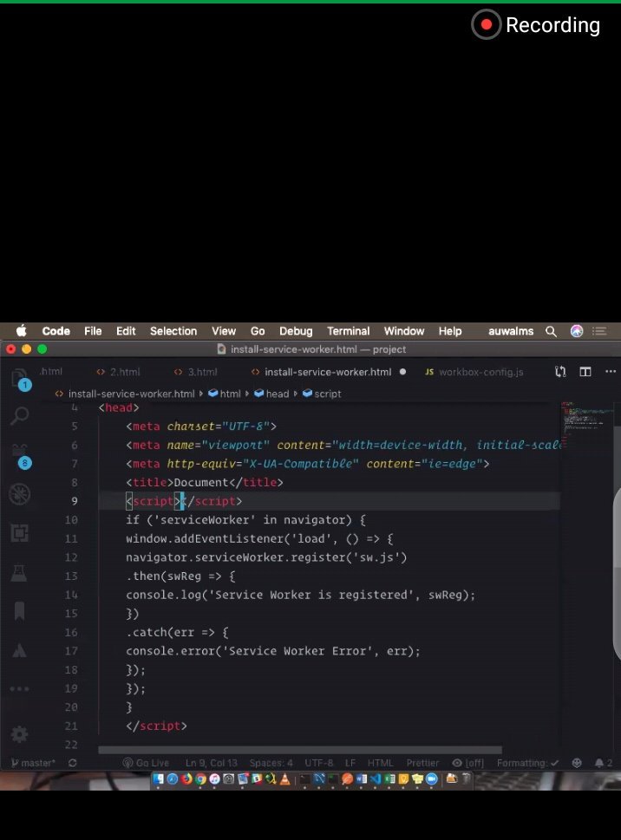621x840 pixels.
Task: Open the Manage gear in activity bar
Action: (x=19, y=734)
